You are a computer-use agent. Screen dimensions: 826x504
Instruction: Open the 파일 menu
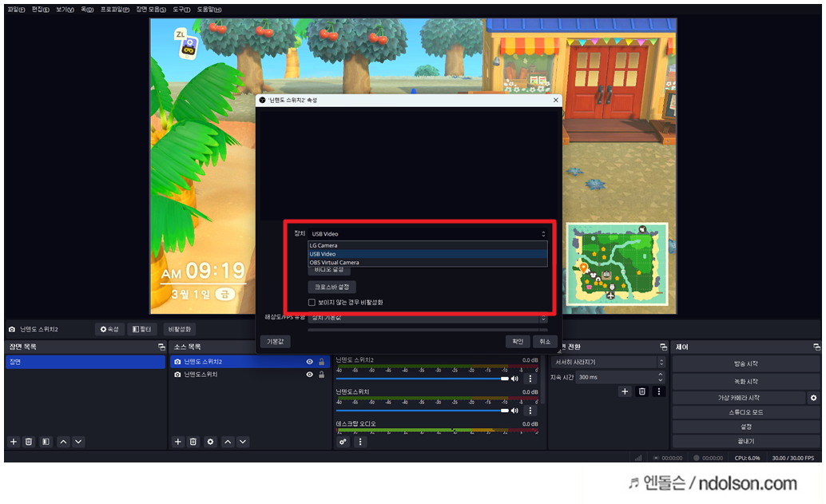point(16,10)
